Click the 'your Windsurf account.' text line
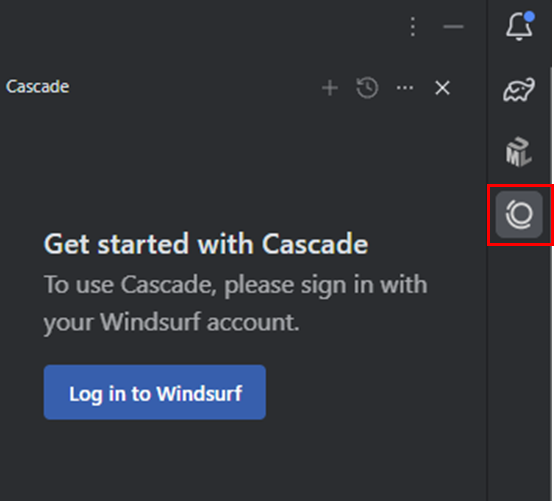The width and height of the screenshot is (554, 501). pyautogui.click(x=172, y=322)
